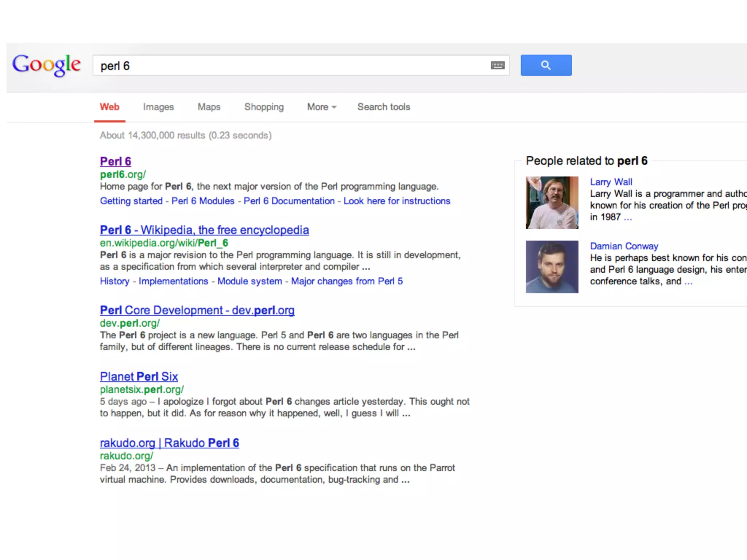
Task: Open the Search tools options
Action: 383,107
